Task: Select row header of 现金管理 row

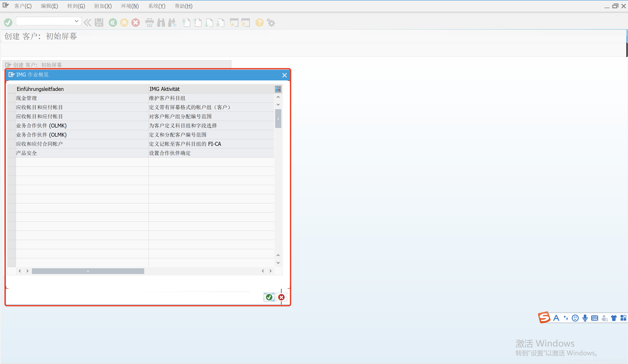Action: [12, 98]
